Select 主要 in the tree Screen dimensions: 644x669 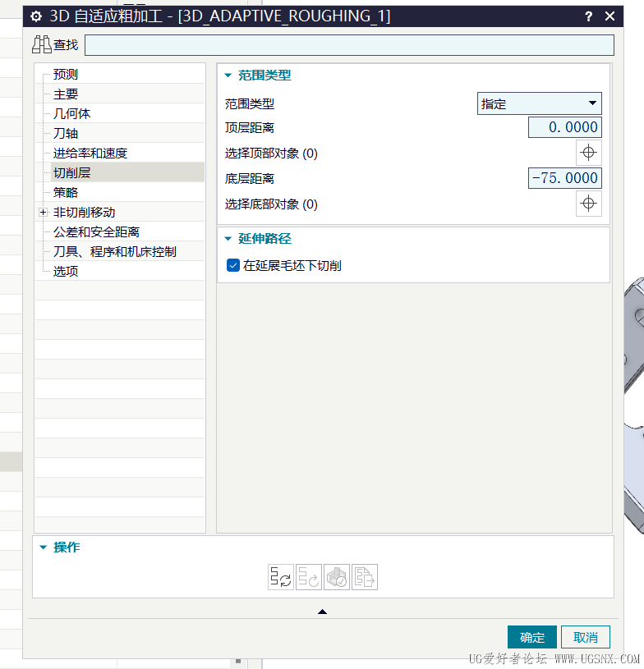pos(66,94)
